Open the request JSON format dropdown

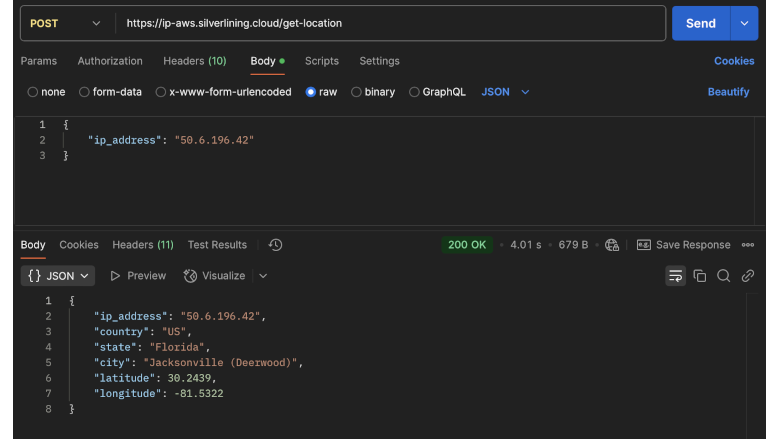tap(505, 92)
